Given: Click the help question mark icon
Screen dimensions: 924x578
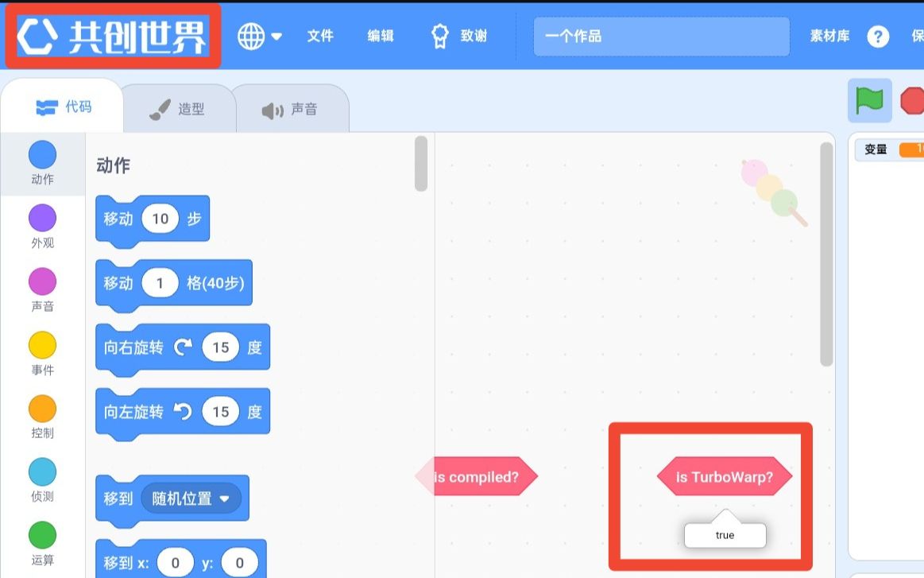Looking at the screenshot, I should tap(877, 36).
